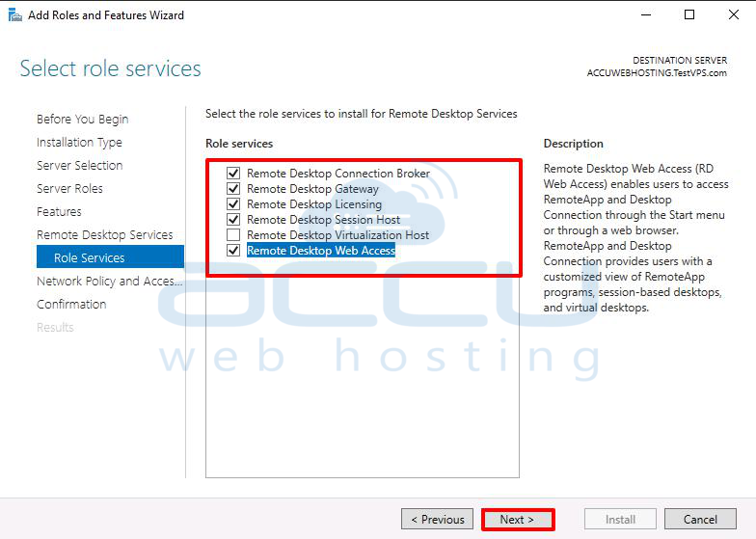Uncheck Remote Desktop Licensing checkbox
Image resolution: width=756 pixels, height=539 pixels.
pyautogui.click(x=233, y=204)
